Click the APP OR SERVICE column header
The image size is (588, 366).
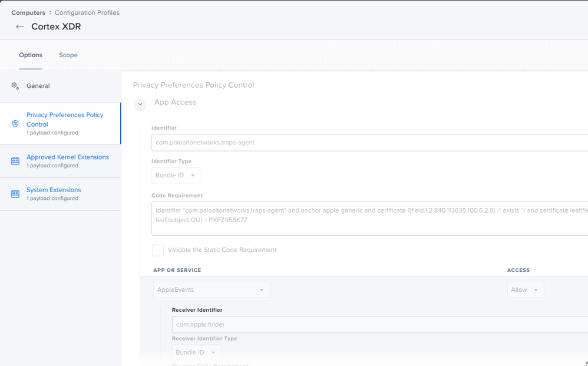click(177, 270)
